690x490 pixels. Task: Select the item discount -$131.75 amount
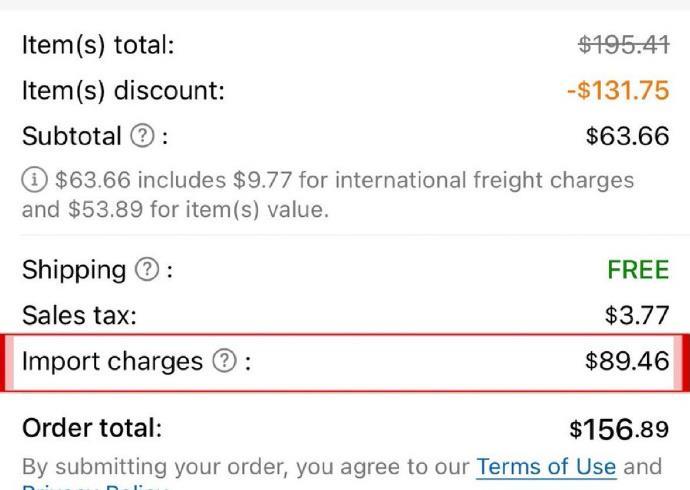[x=618, y=90]
